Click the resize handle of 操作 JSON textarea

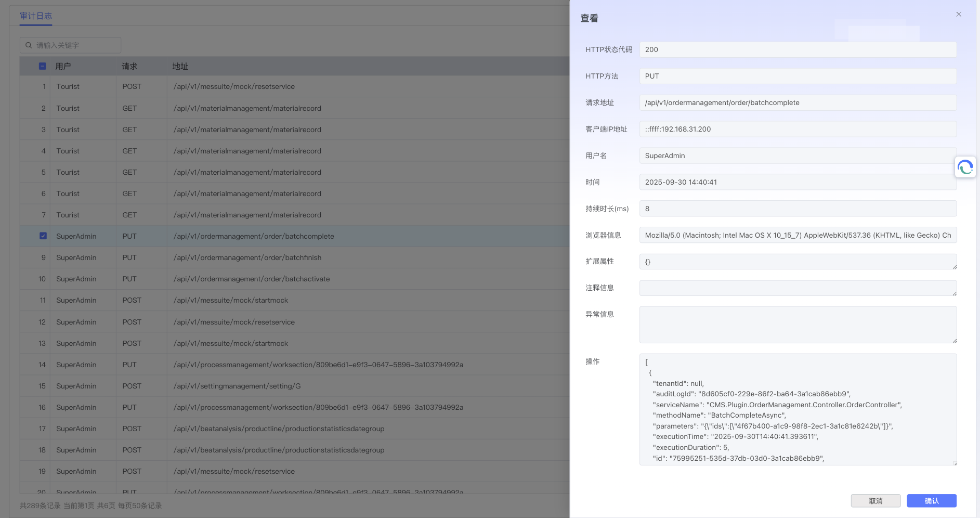(954, 463)
